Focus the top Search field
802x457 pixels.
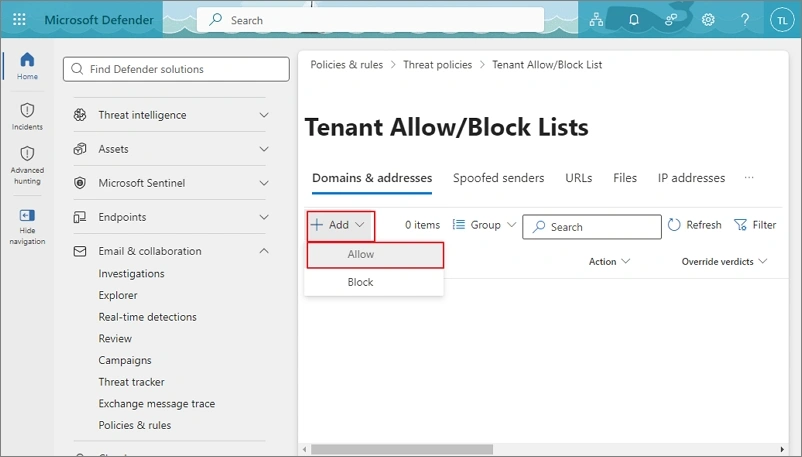coord(370,20)
